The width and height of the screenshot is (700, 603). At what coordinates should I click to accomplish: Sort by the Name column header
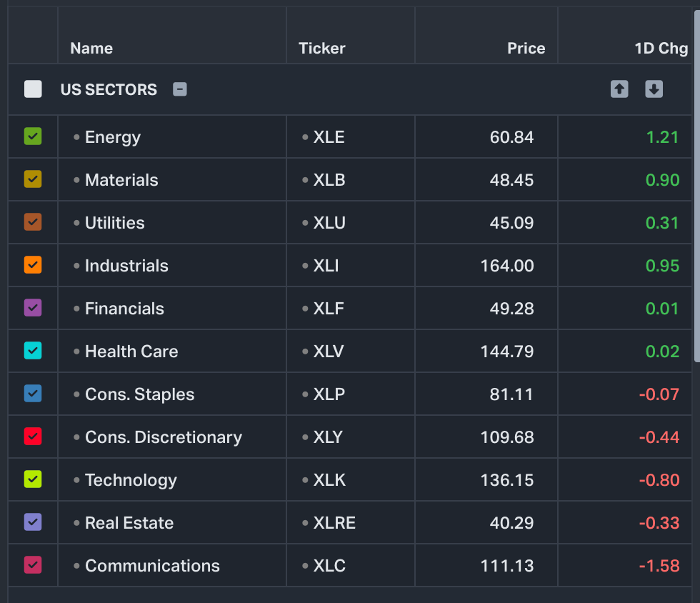[91, 49]
